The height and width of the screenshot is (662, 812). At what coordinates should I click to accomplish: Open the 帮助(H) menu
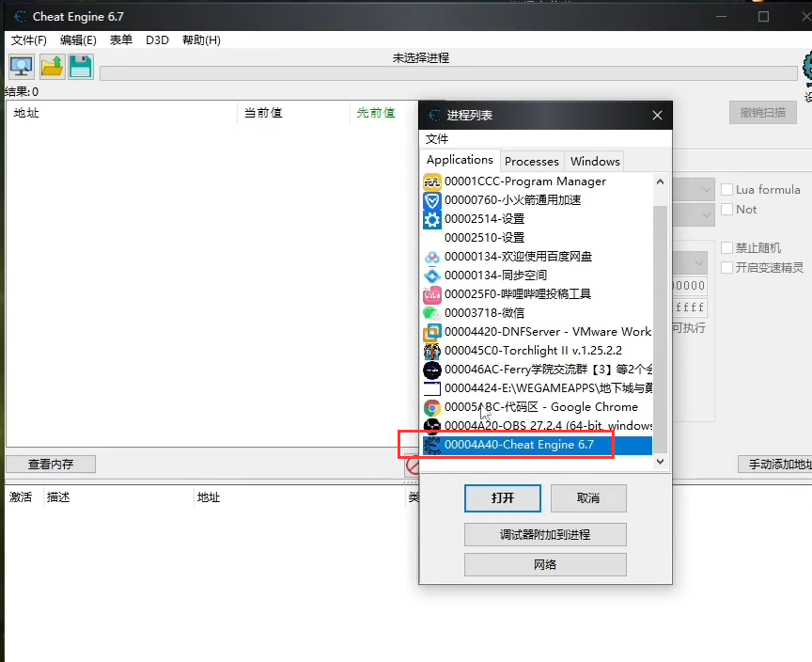201,39
